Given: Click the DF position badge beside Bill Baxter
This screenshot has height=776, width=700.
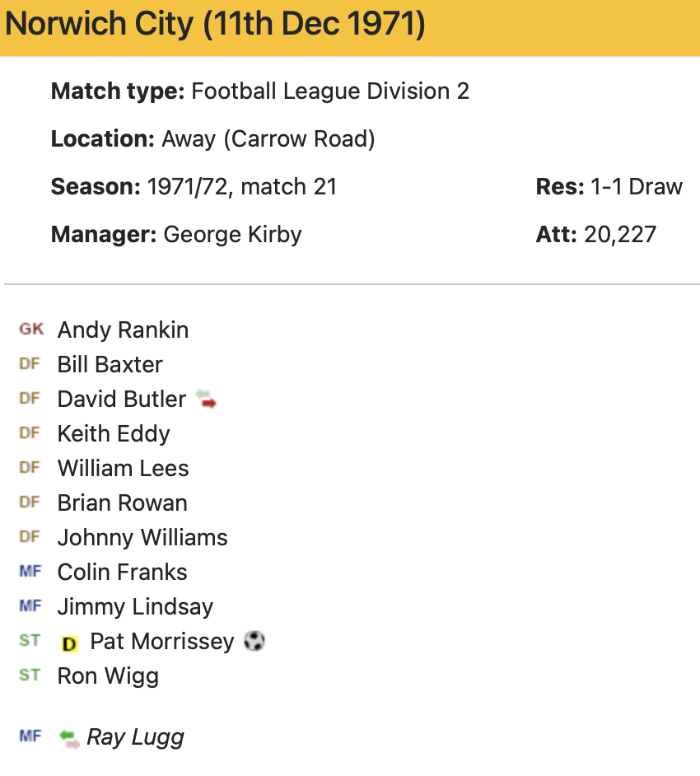Looking at the screenshot, I should click(x=30, y=364).
